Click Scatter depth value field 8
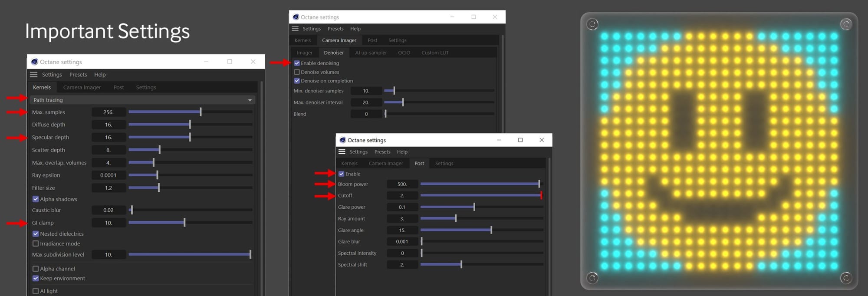Viewport: 868px width, 296px height. tap(108, 150)
